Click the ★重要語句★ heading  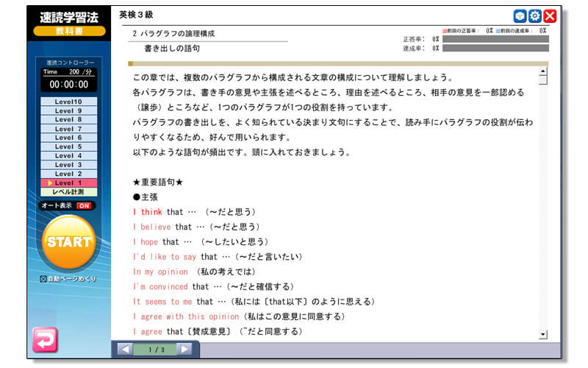[158, 182]
